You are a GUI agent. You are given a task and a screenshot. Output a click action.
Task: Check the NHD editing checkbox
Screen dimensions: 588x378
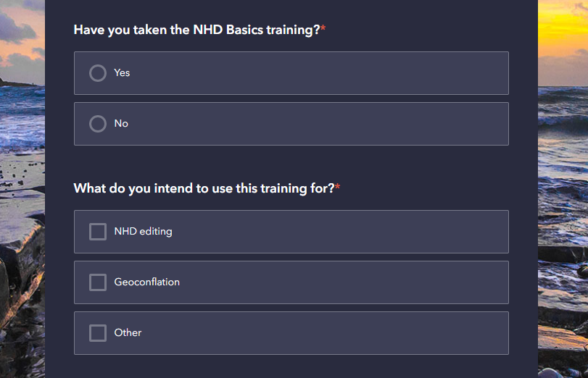[x=98, y=232]
